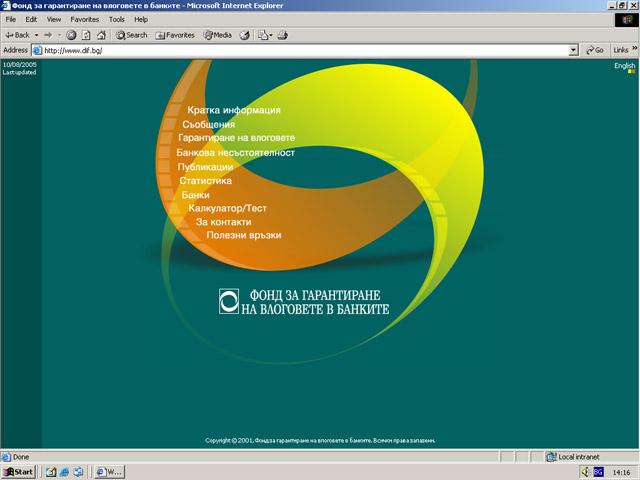Switch site language to English
This screenshot has height=480, width=640.
pyautogui.click(x=624, y=65)
